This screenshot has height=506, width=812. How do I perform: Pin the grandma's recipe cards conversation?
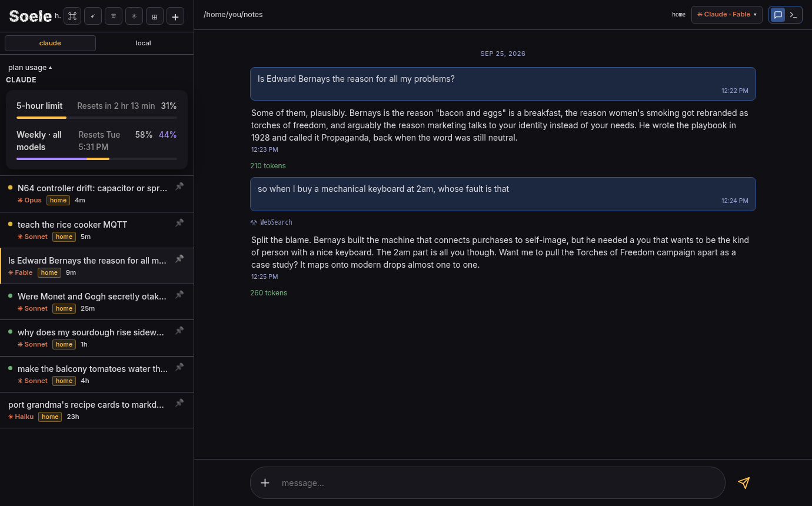coord(179,402)
